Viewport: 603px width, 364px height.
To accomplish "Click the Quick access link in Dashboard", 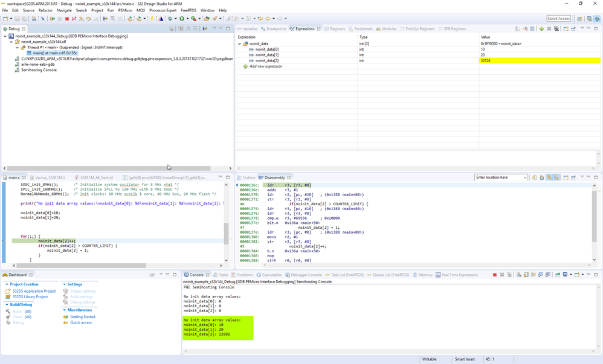I will (81, 323).
